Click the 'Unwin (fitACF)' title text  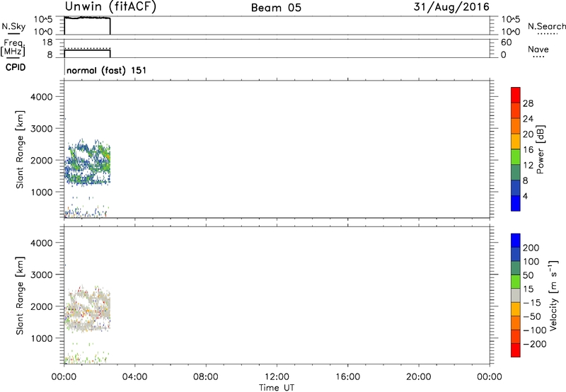pos(110,7)
